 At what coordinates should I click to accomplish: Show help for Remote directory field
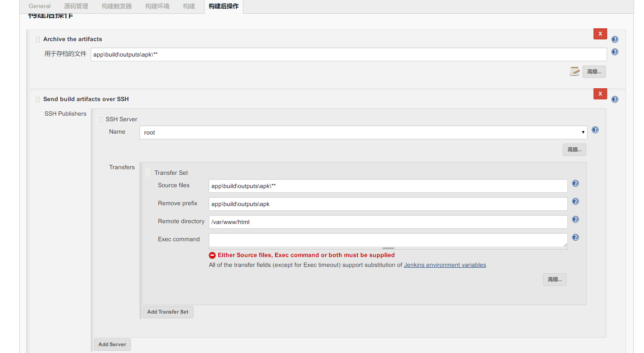click(x=576, y=219)
